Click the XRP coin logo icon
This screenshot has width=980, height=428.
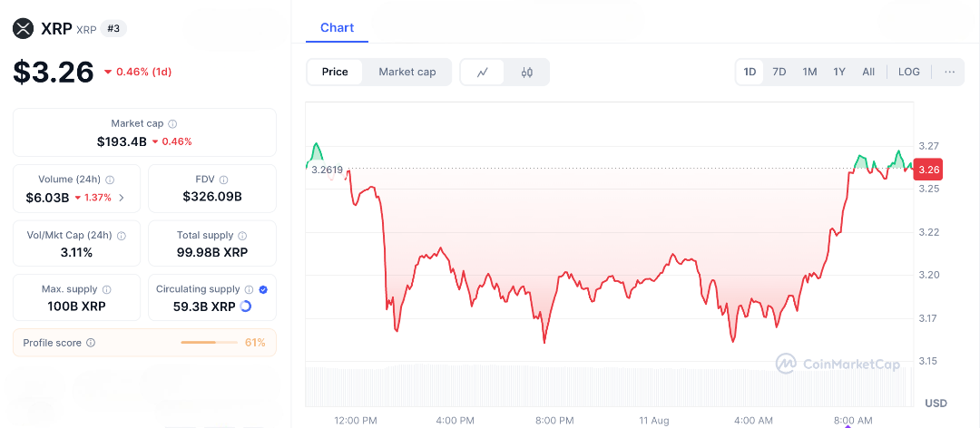24,28
